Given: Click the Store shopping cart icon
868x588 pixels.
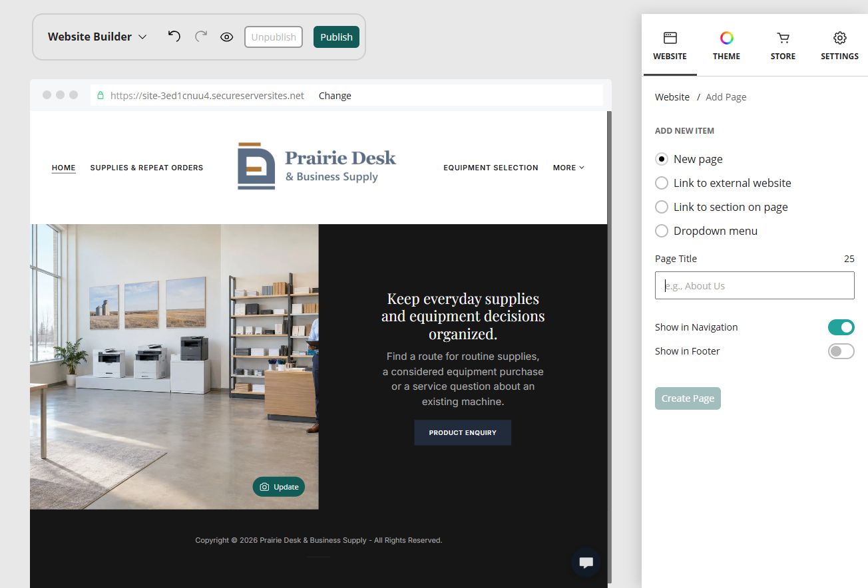Looking at the screenshot, I should (783, 38).
